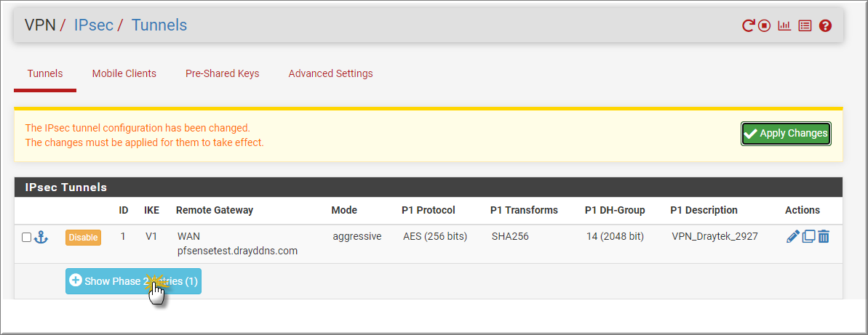
Task: Switch to the Mobile Clients tab
Action: tap(124, 73)
